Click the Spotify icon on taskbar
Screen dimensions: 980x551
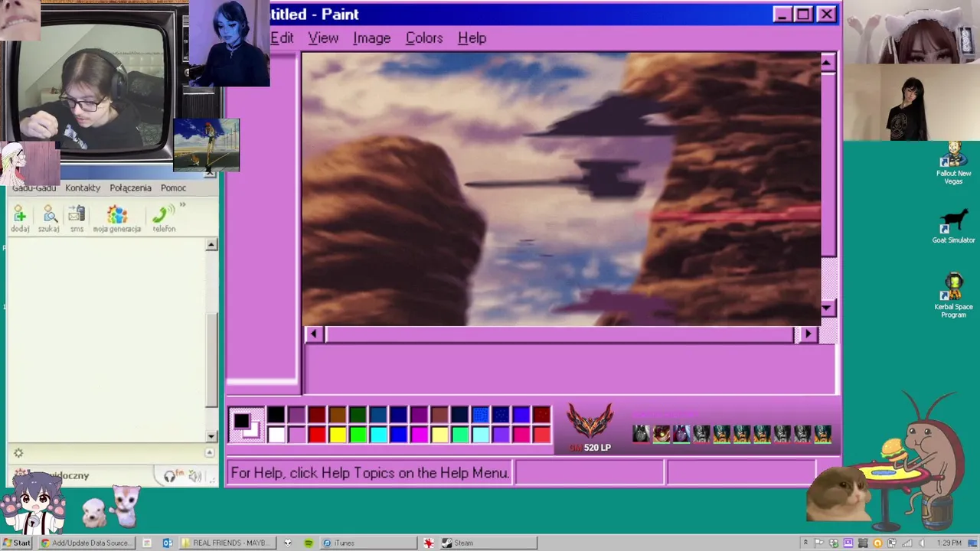click(309, 543)
